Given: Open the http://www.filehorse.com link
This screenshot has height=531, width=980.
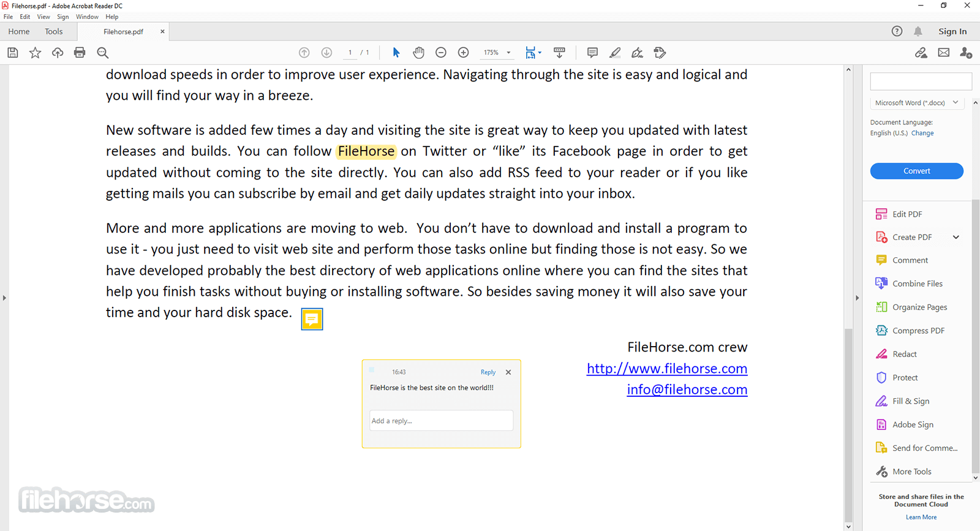Looking at the screenshot, I should click(667, 369).
